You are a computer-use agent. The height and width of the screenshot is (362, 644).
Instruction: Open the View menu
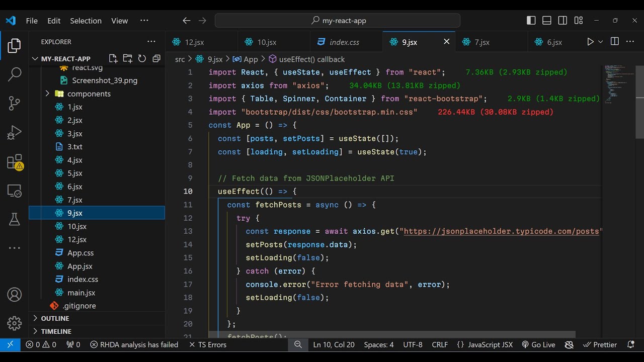[x=119, y=21]
